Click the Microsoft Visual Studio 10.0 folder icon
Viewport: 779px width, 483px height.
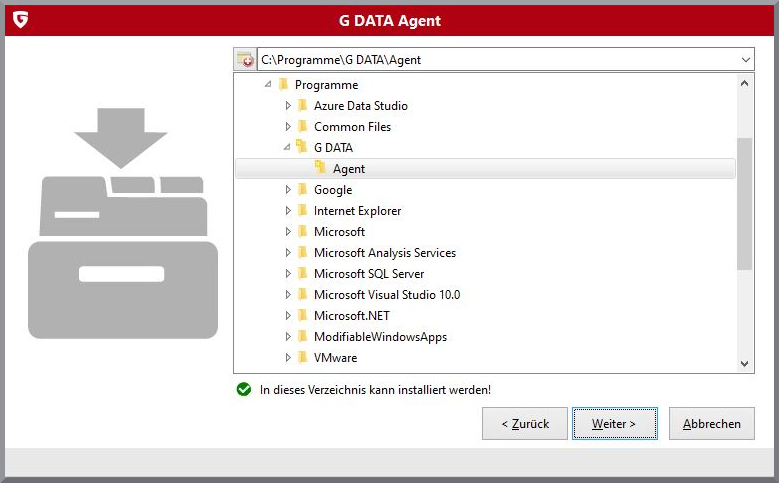(x=303, y=294)
